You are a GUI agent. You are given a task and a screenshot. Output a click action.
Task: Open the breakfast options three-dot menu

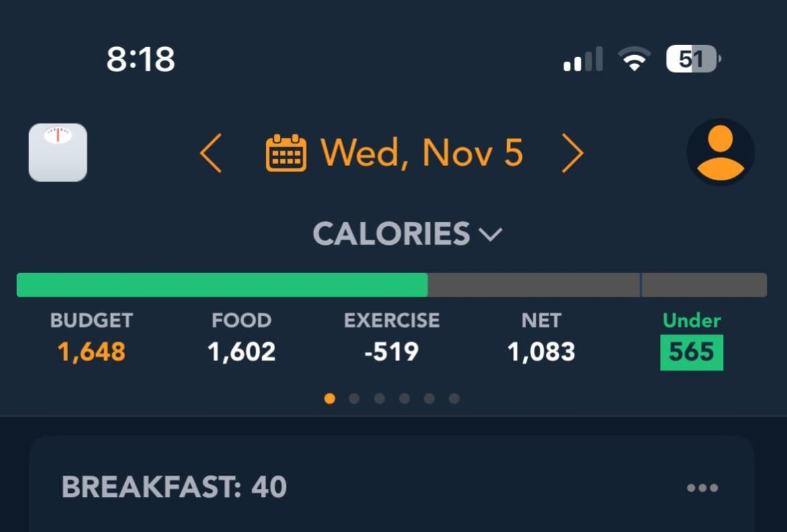701,488
